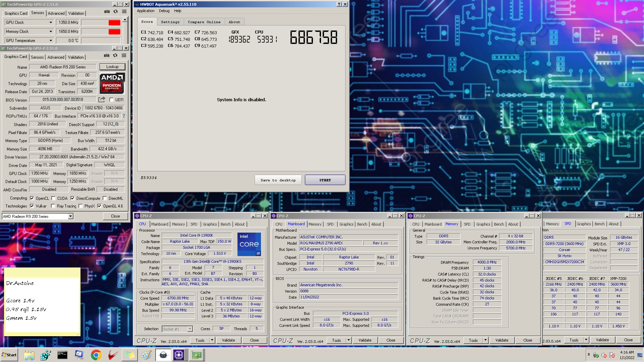Show hidden system tray icons
Image resolution: width=644 pixels, height=362 pixels.
pyautogui.click(x=589, y=355)
